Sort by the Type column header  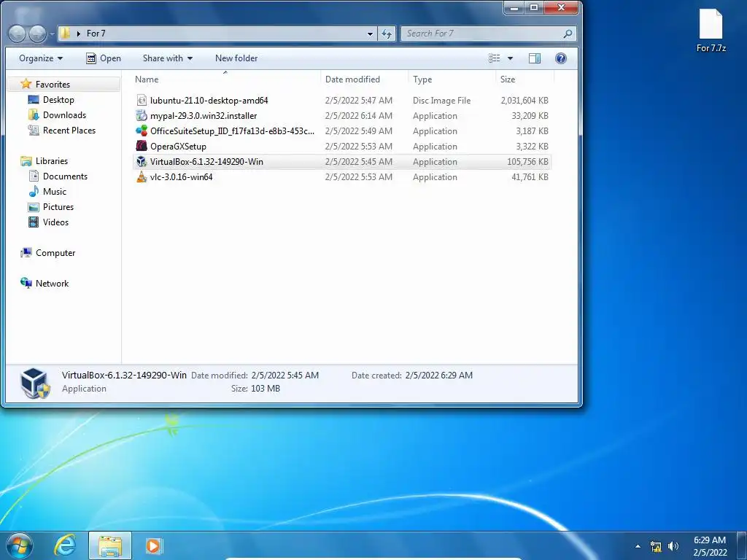pos(452,79)
